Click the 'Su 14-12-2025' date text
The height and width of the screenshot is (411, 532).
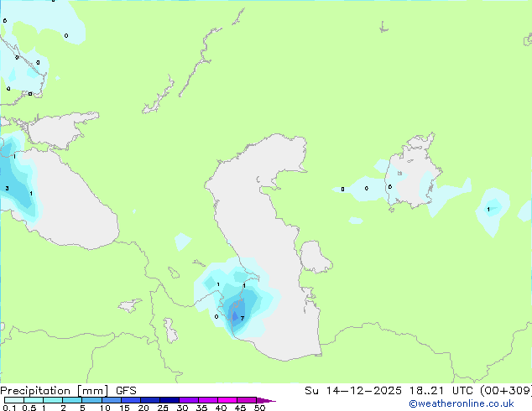tap(353, 391)
